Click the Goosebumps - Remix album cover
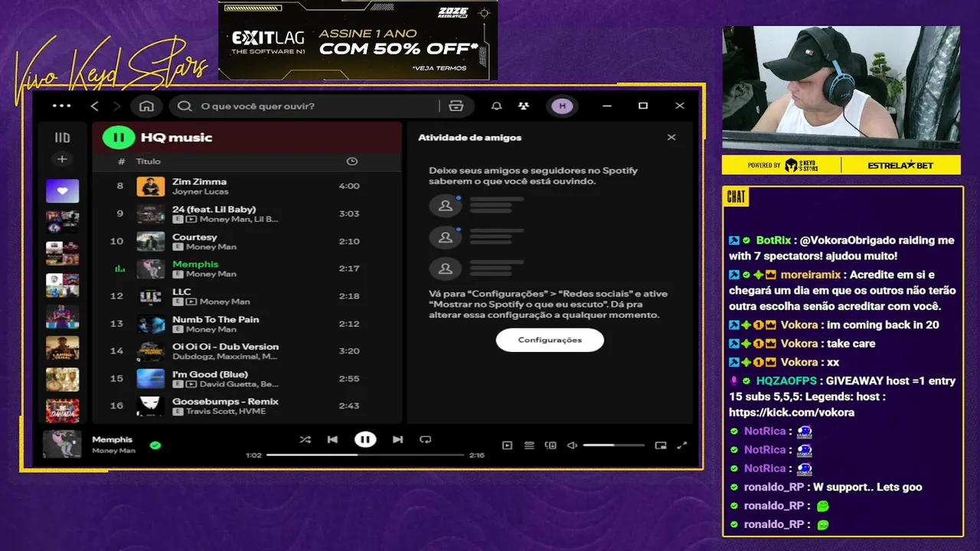980x551 pixels. tap(151, 406)
